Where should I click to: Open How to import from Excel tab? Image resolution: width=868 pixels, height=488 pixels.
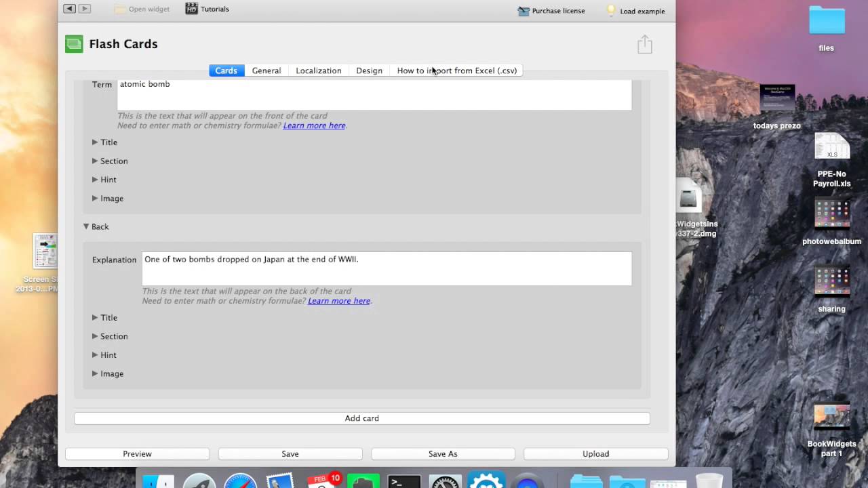click(x=457, y=70)
